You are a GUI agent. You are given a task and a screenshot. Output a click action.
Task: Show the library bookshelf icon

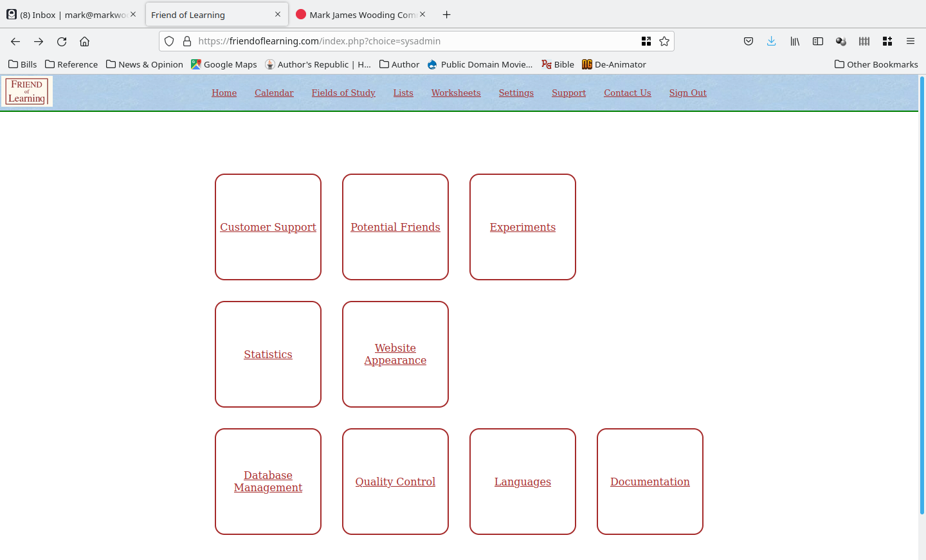click(795, 41)
